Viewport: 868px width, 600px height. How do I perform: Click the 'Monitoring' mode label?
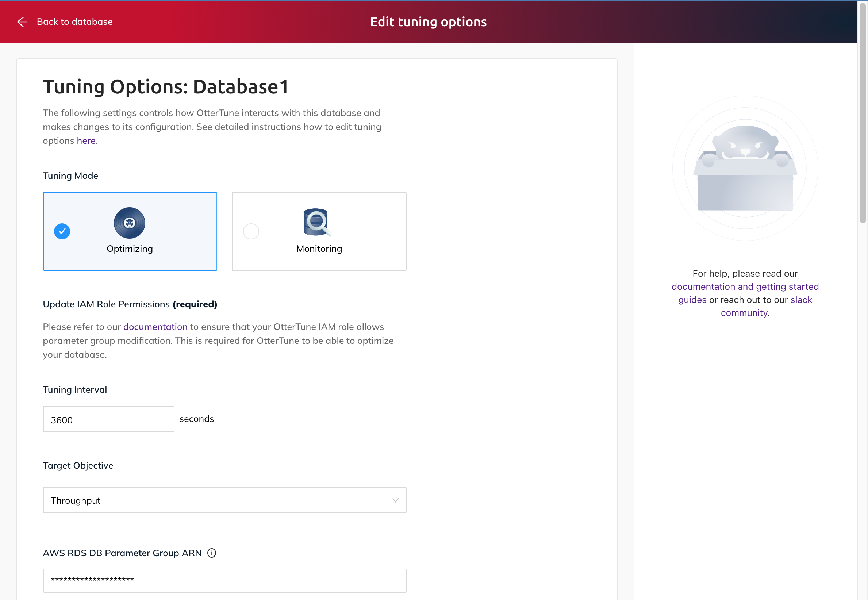point(319,249)
